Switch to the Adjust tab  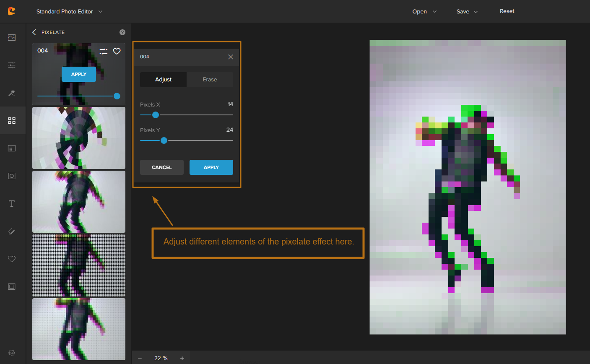(x=163, y=80)
